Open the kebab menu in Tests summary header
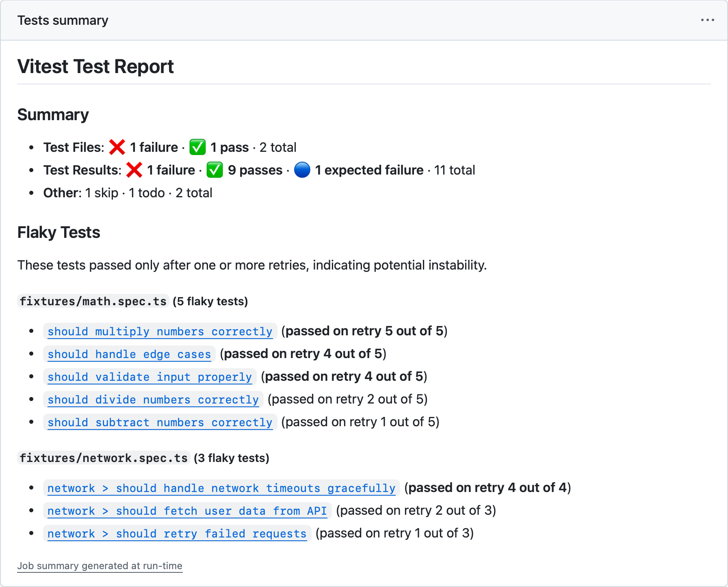Screen dimensions: 728x587 [707, 19]
